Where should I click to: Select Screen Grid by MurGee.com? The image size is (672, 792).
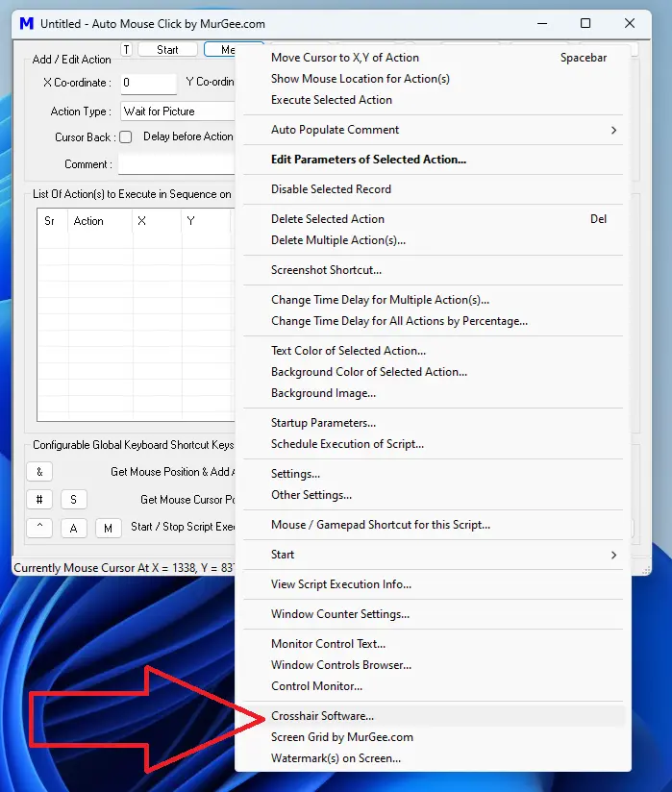pyautogui.click(x=434, y=738)
